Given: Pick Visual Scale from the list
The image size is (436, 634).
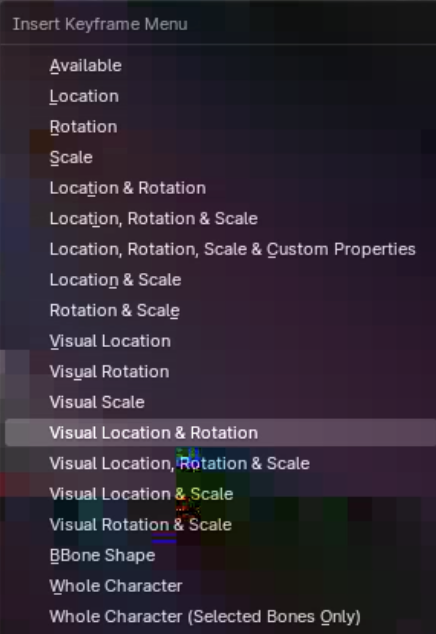Looking at the screenshot, I should (220, 402).
